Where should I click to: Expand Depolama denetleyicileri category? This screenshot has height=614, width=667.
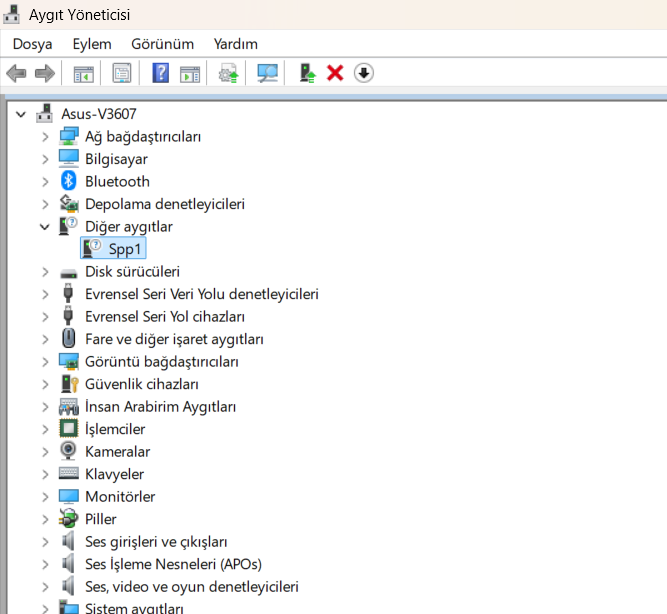click(45, 204)
